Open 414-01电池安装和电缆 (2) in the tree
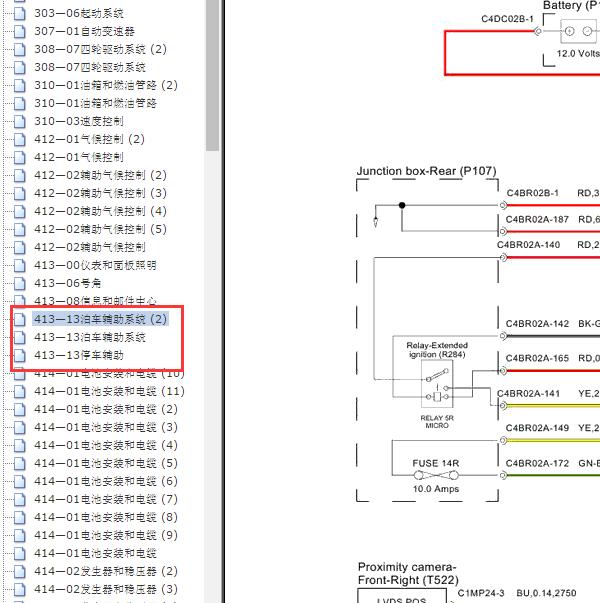600x603 pixels. point(106,410)
